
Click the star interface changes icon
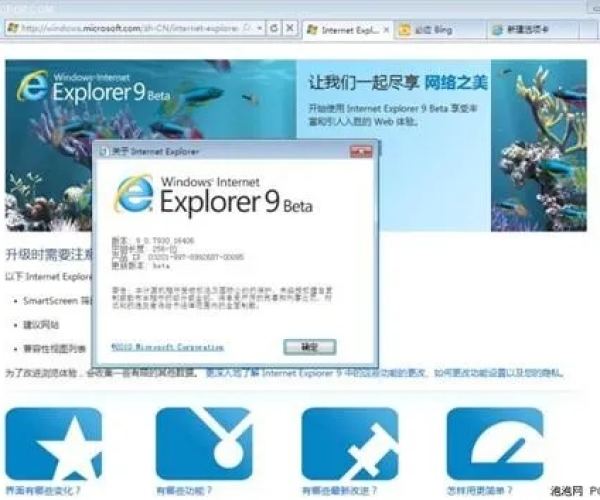coord(54,444)
